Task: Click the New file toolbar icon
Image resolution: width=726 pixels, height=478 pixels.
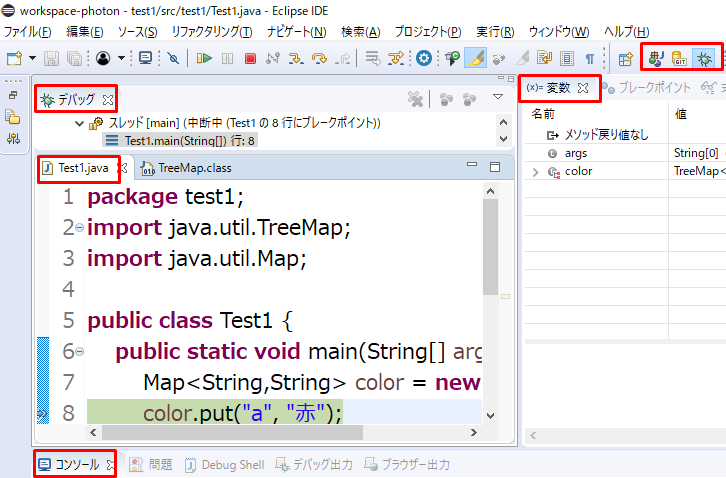Action: (x=14, y=58)
